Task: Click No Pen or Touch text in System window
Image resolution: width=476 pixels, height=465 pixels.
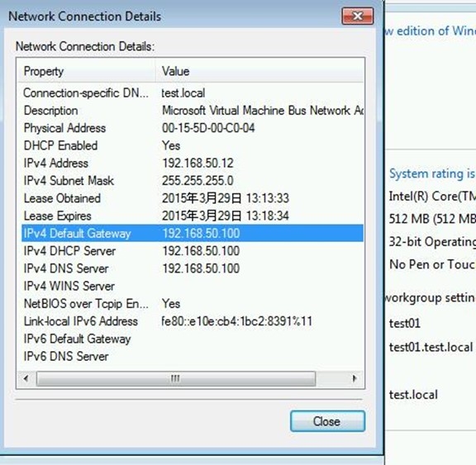Action: (x=432, y=264)
